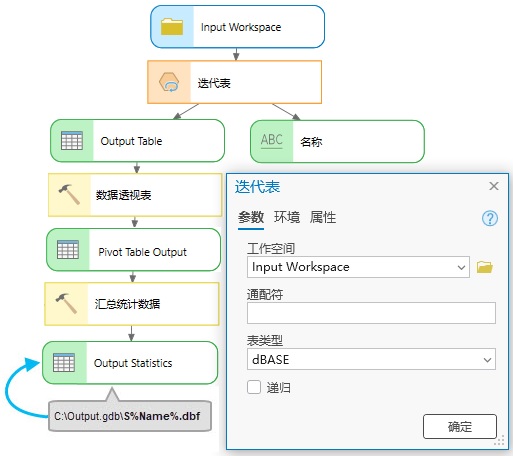
Task: Select the Input Workspace model variable label
Action: [x=241, y=27]
